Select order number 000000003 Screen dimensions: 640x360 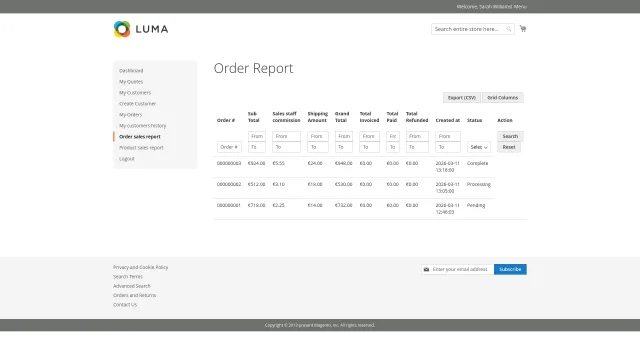click(229, 163)
